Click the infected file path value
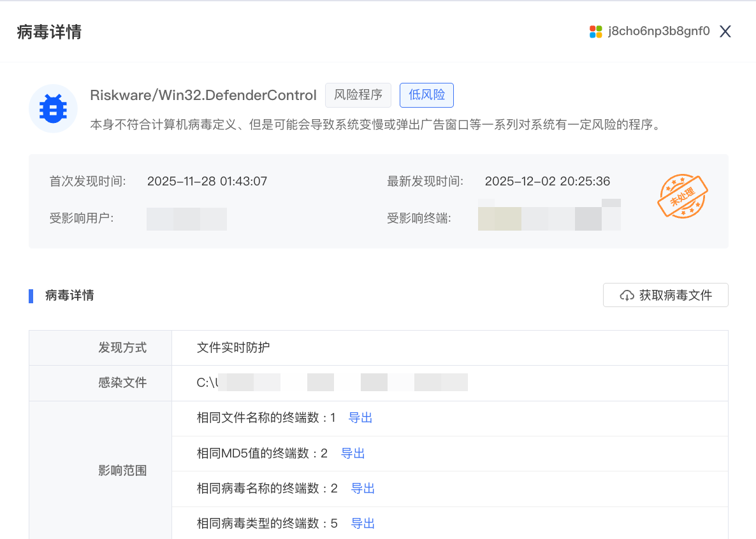756x539 pixels. click(331, 383)
